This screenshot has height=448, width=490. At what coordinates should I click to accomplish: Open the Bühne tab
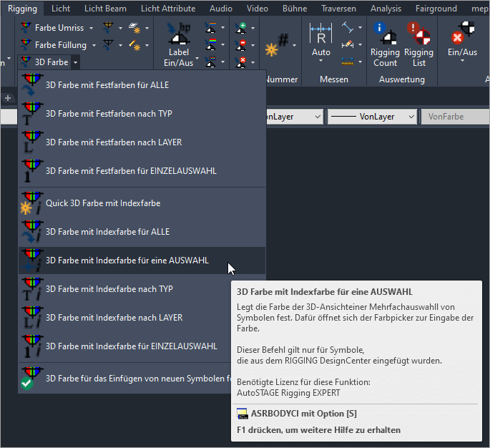click(x=295, y=9)
